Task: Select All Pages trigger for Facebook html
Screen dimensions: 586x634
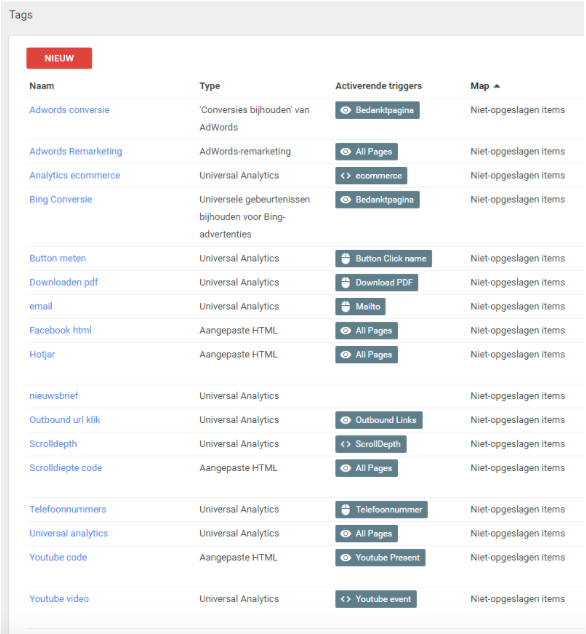Action: [366, 331]
